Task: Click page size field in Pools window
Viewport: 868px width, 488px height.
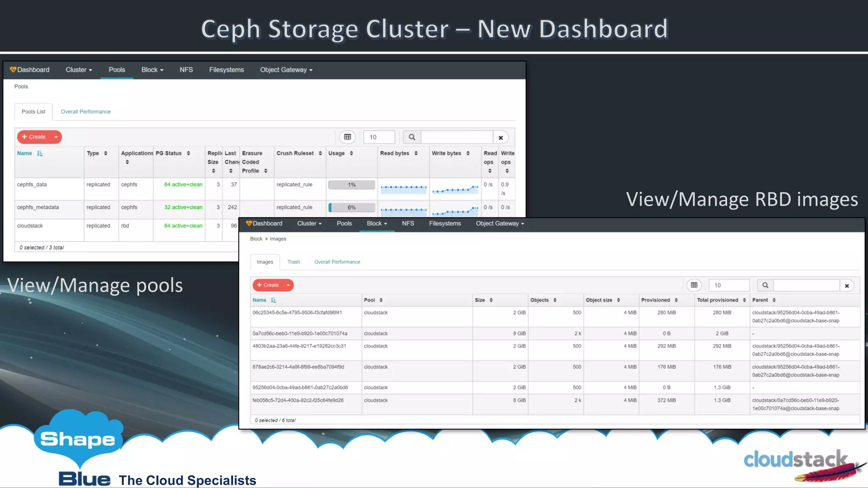Action: click(379, 137)
